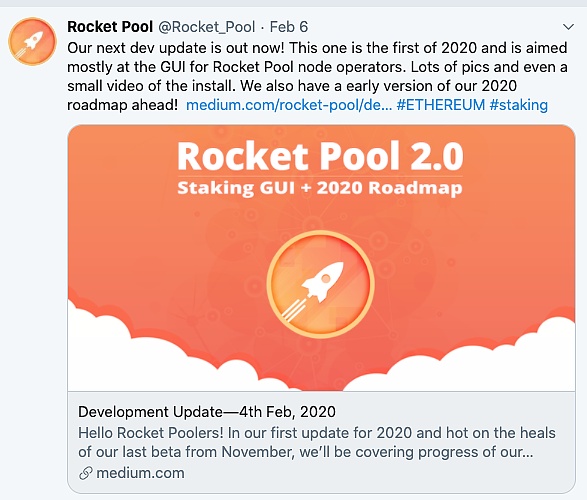This screenshot has width=587, height=500.
Task: Click the Staking GUI + 2020 Roadmap subtitle
Action: click(x=320, y=188)
